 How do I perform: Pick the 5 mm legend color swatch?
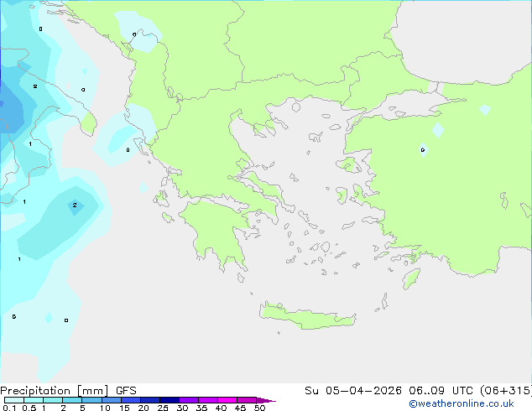(91, 400)
